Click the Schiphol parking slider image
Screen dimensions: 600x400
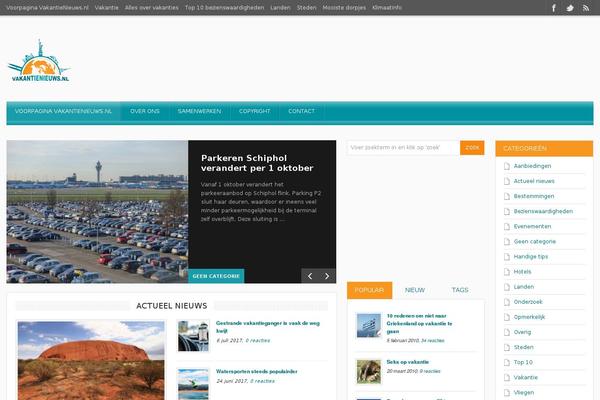(97, 212)
